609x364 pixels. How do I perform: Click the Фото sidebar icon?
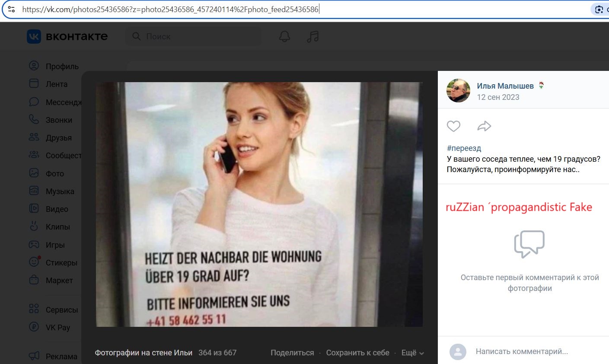34,173
